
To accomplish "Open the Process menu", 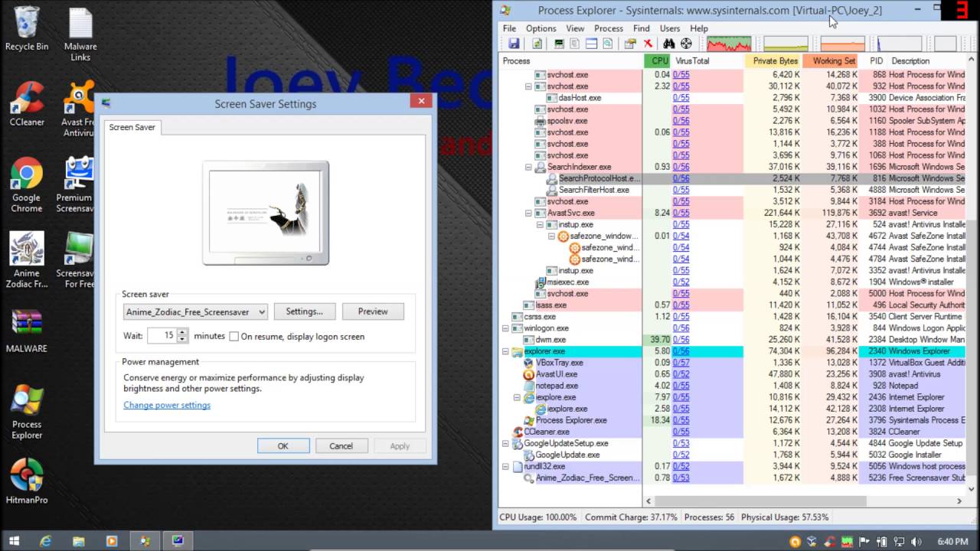I will 609,28.
